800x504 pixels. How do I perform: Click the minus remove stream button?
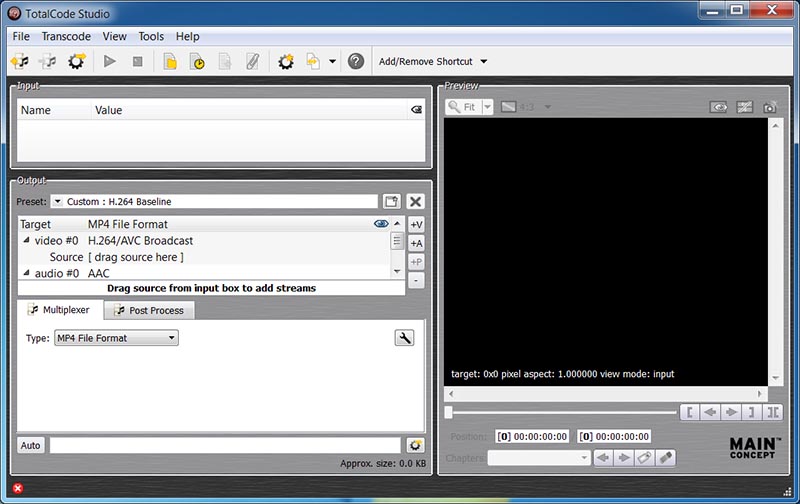pos(416,281)
